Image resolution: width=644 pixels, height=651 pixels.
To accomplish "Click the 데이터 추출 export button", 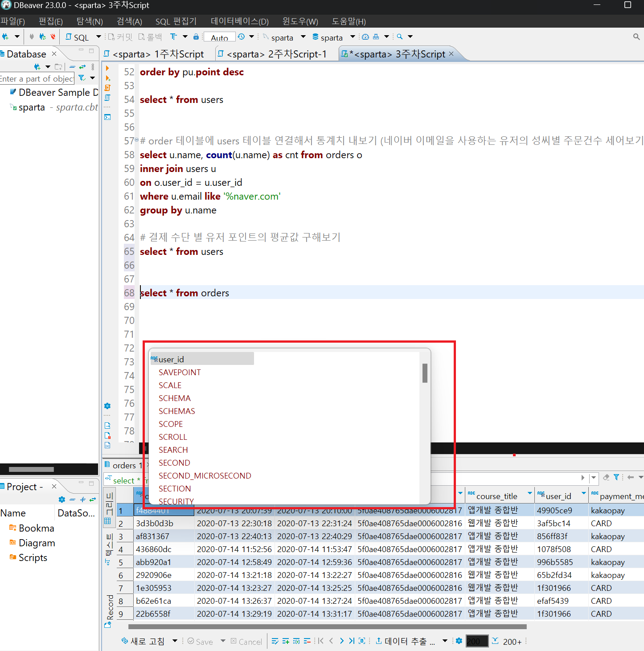I will tap(405, 641).
